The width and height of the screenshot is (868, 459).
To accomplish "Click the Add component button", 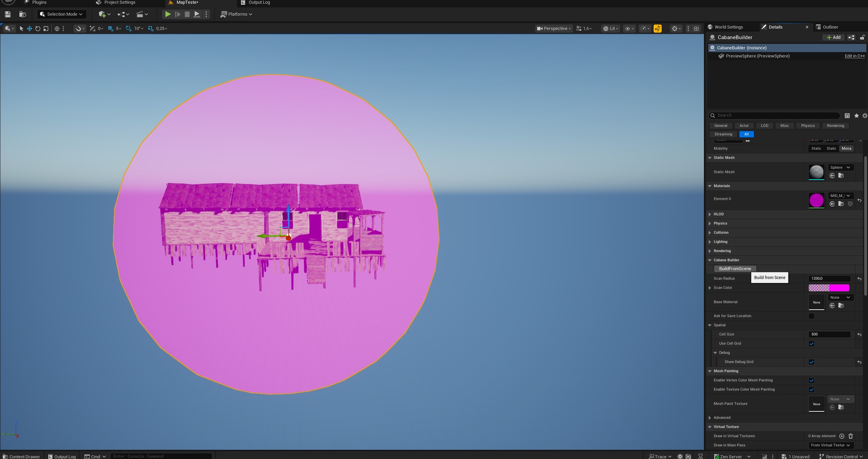I will pyautogui.click(x=834, y=38).
